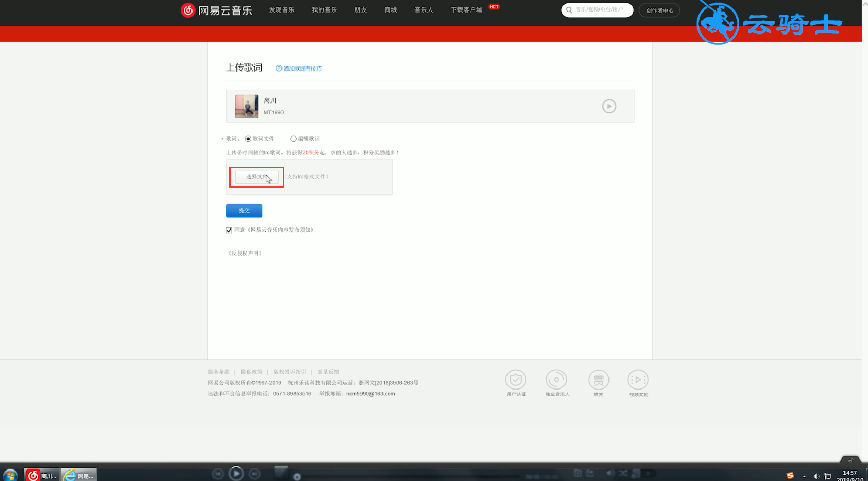Switch to the 我的音乐 menu item

click(x=324, y=9)
